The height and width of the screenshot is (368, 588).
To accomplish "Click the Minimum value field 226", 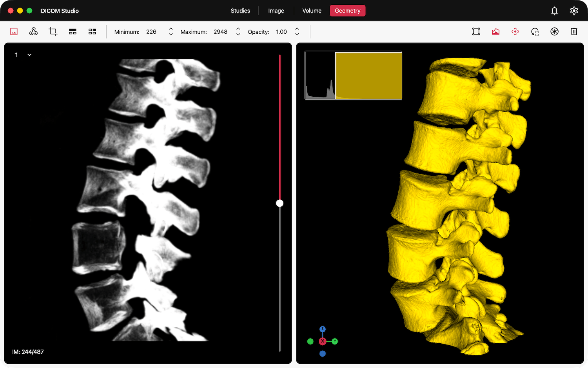I will coord(151,32).
